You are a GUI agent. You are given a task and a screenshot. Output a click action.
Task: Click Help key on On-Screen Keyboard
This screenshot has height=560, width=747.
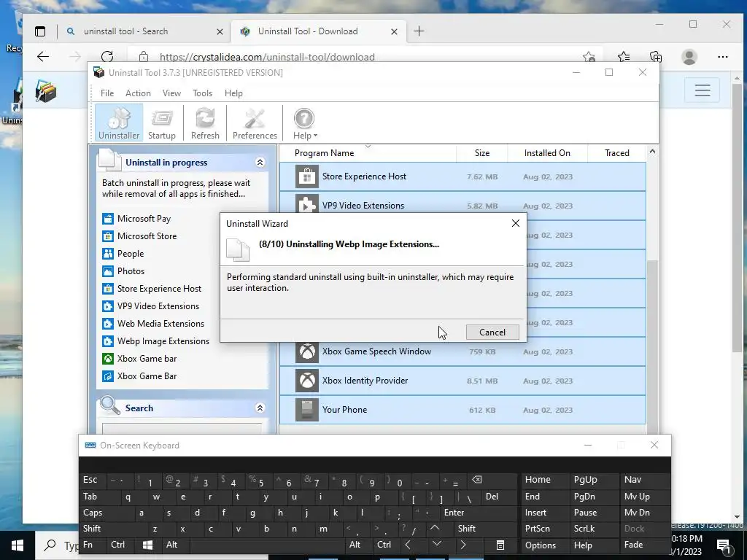583,545
